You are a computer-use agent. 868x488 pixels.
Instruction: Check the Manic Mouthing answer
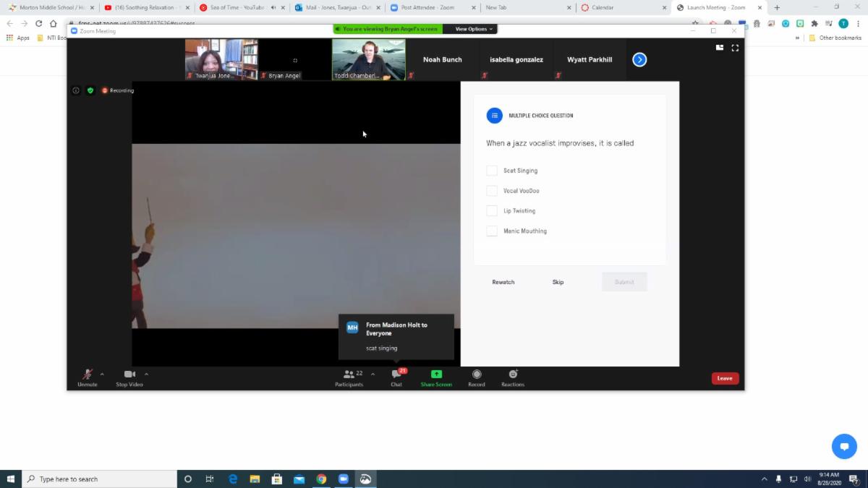(492, 231)
